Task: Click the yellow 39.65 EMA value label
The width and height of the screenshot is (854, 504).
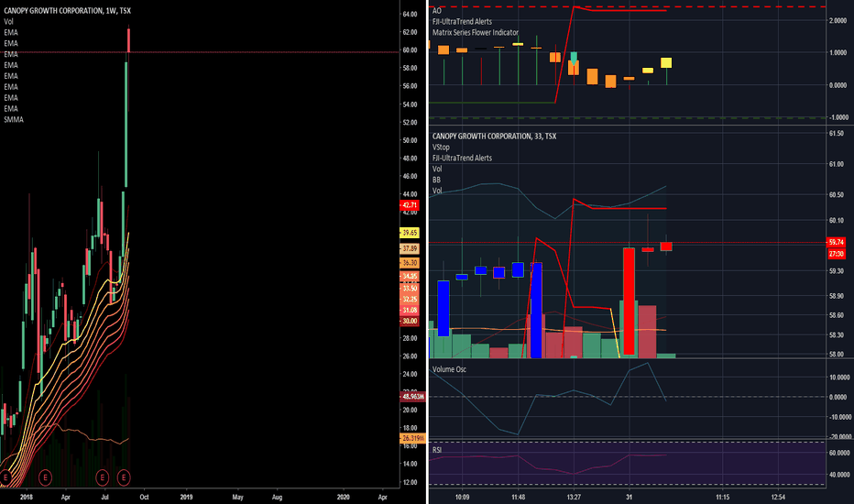Action: [409, 233]
